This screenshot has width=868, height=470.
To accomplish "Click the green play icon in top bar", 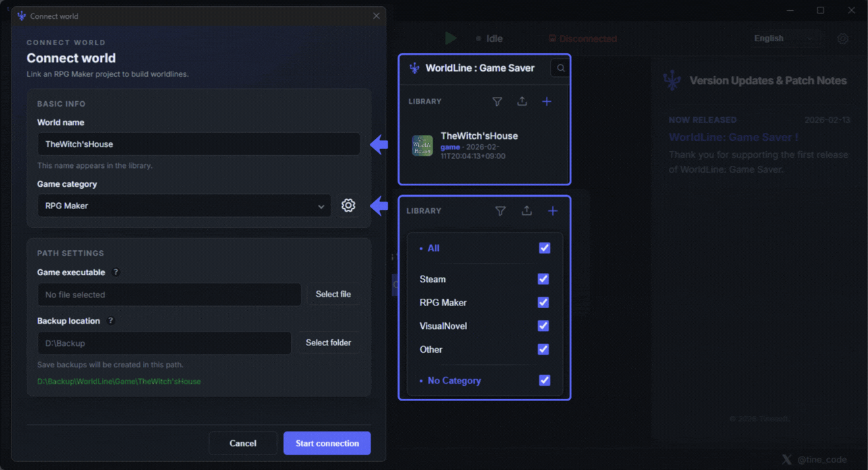I will click(451, 38).
